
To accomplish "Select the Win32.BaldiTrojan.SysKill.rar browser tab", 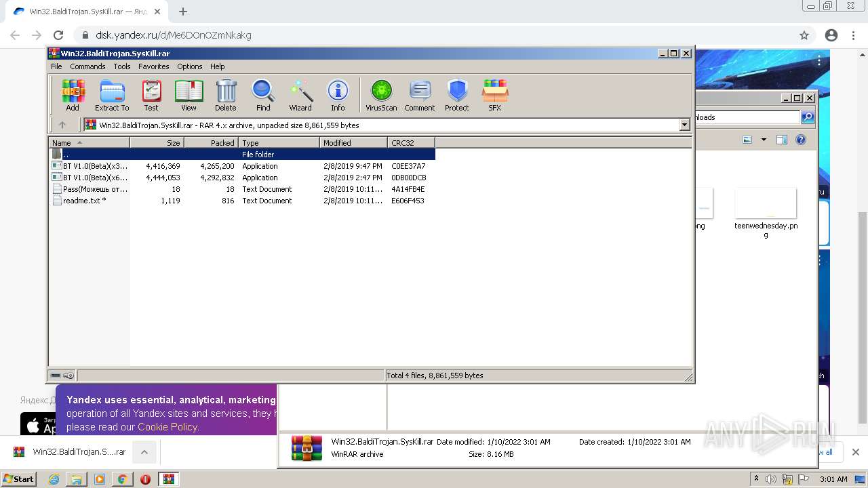I will [x=85, y=12].
